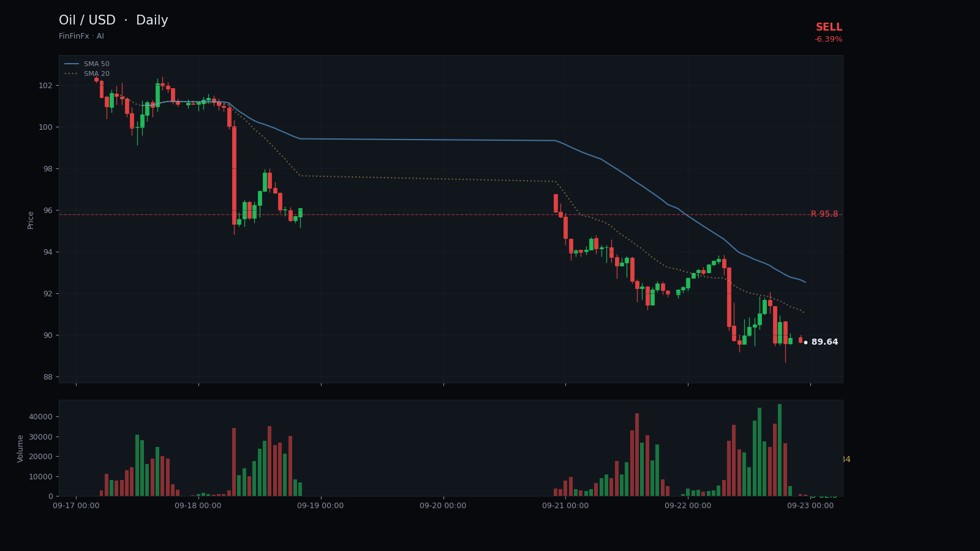Viewport: 980px width, 551px height.
Task: Click the 10000 volume axis tick
Action: [41, 477]
